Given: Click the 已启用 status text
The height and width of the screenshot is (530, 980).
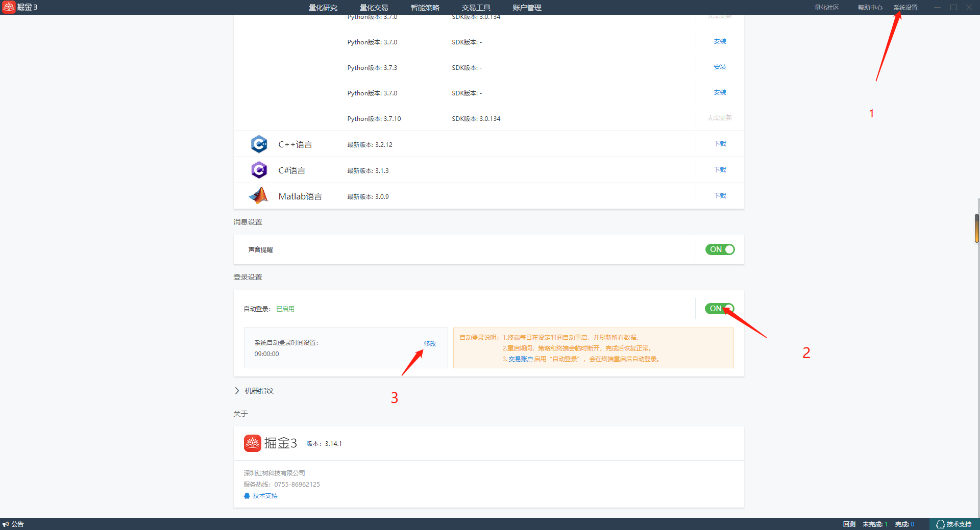Looking at the screenshot, I should coord(285,309).
